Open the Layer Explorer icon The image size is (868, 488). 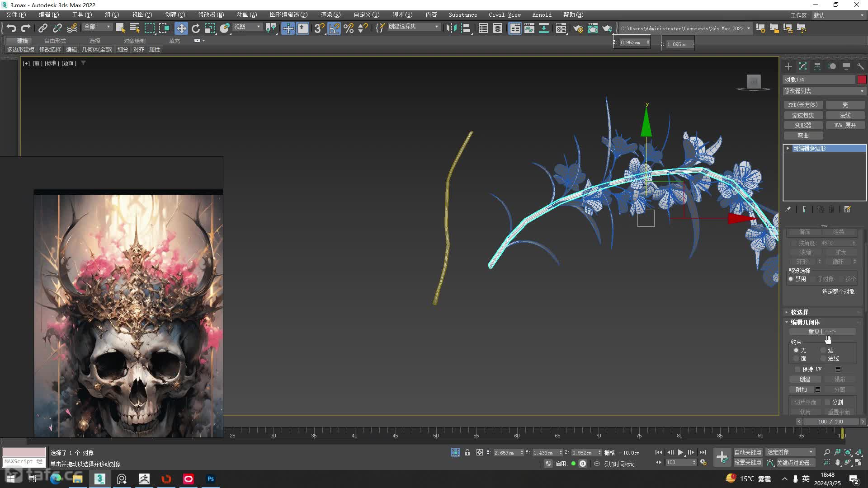tap(498, 28)
